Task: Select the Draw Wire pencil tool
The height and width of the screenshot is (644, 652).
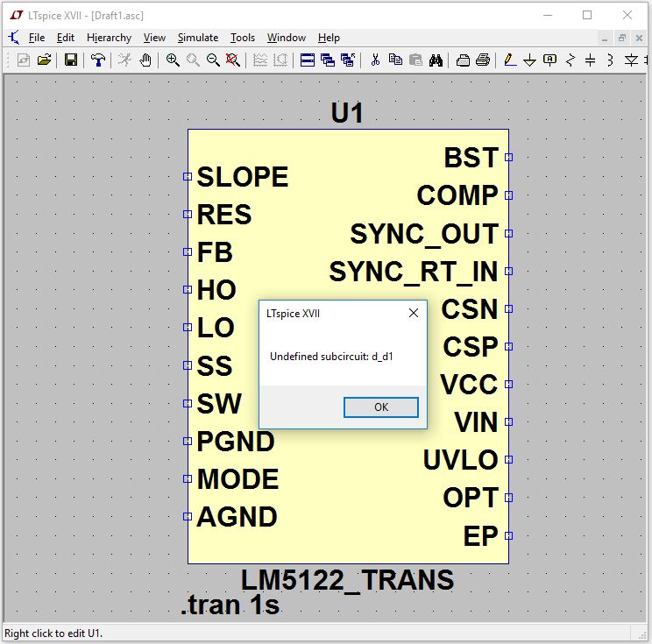Action: (510, 60)
